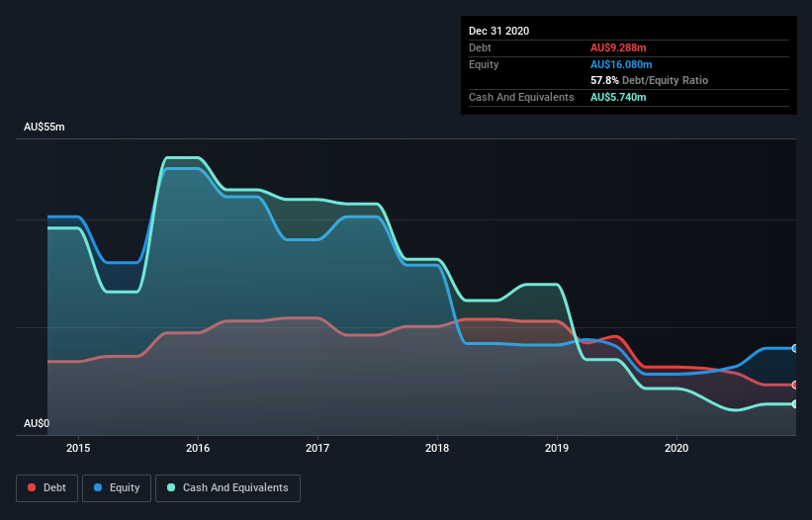The height and width of the screenshot is (520, 812).
Task: Click the 2020 x-axis label
Action: tap(677, 448)
